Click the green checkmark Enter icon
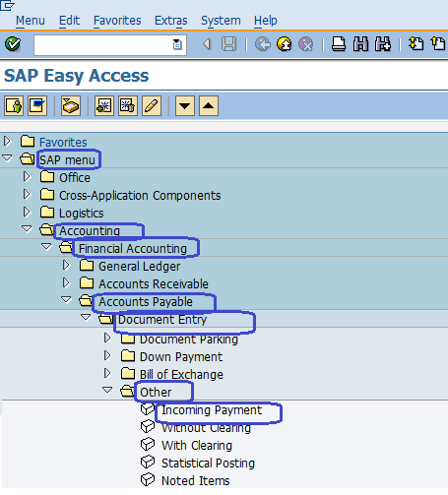The width and height of the screenshot is (448, 495). tap(13, 44)
